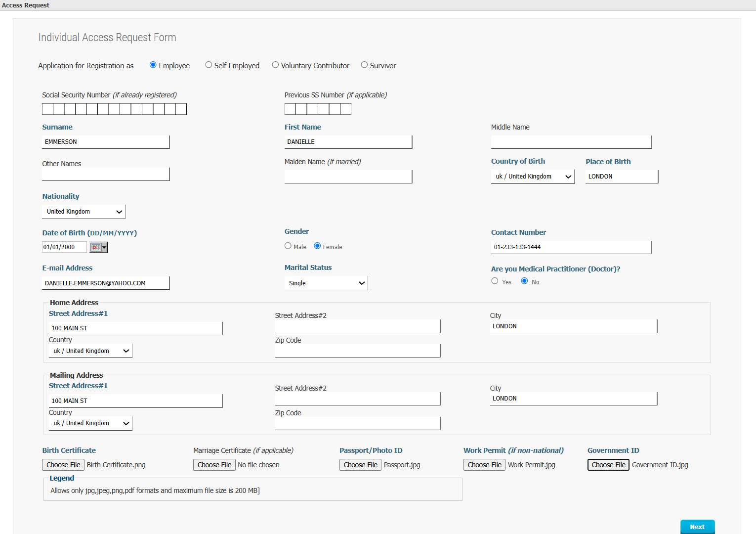Upload a Passport/Photo ID file
The width and height of the screenshot is (756, 534).
point(360,465)
